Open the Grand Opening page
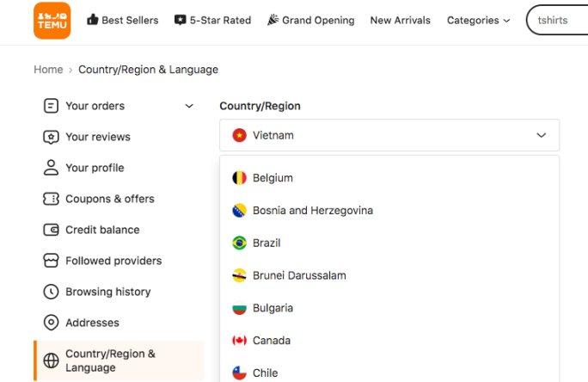This screenshot has height=382, width=588. point(310,20)
